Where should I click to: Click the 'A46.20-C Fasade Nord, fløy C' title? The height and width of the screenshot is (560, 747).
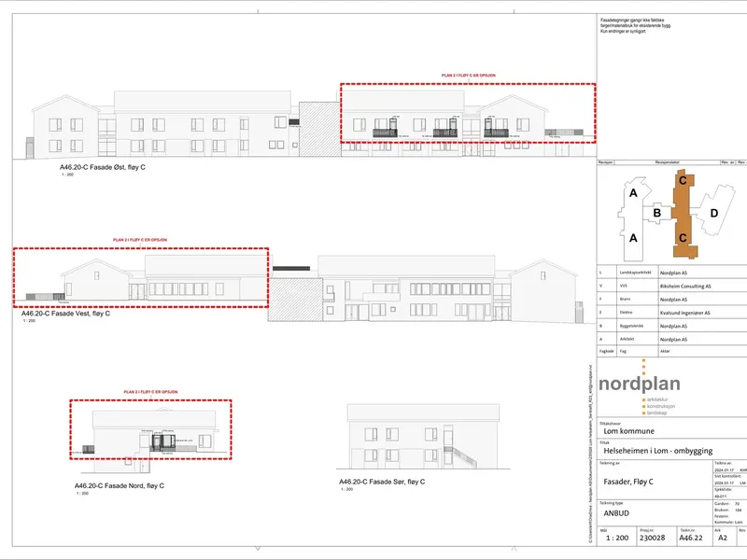tap(120, 485)
